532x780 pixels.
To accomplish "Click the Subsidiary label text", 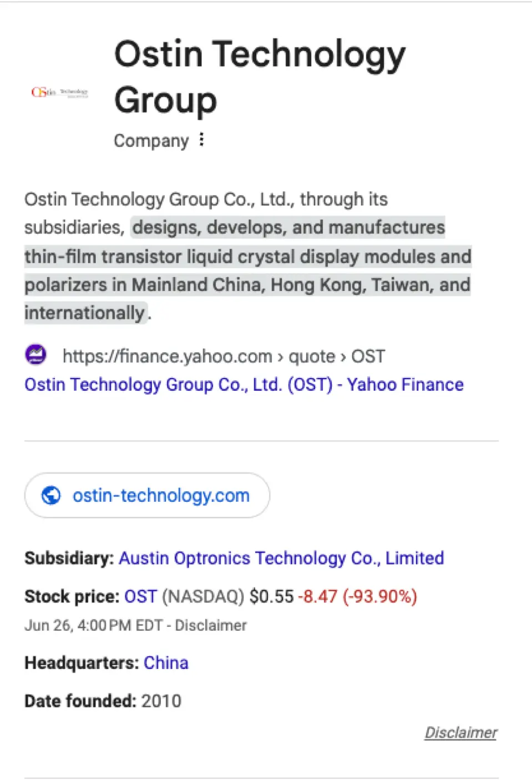I will (69, 558).
